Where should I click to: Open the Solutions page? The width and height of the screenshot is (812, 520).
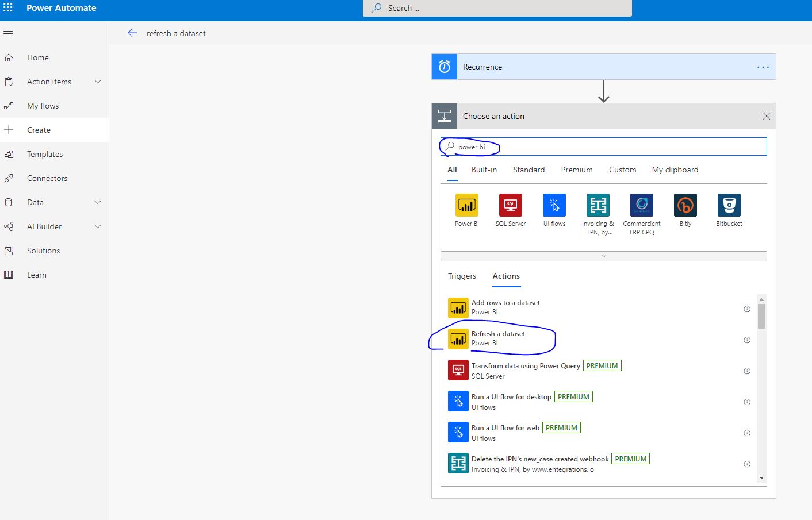tap(43, 251)
